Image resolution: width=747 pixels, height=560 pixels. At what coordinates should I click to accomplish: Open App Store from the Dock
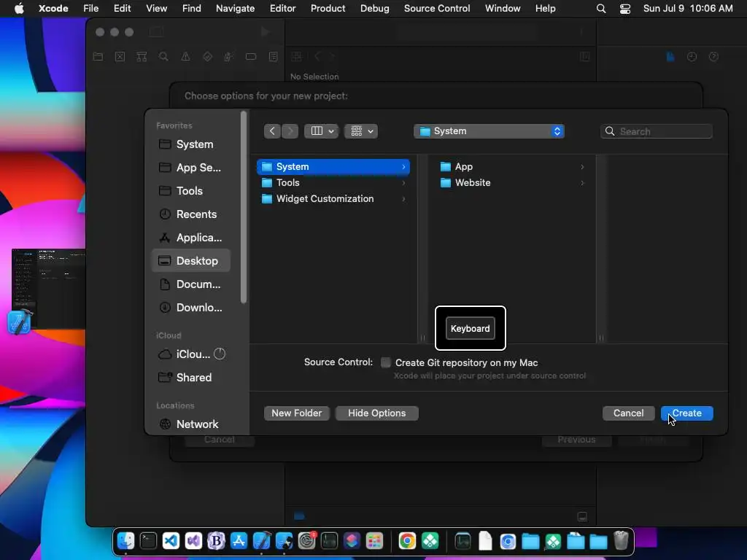[239, 541]
